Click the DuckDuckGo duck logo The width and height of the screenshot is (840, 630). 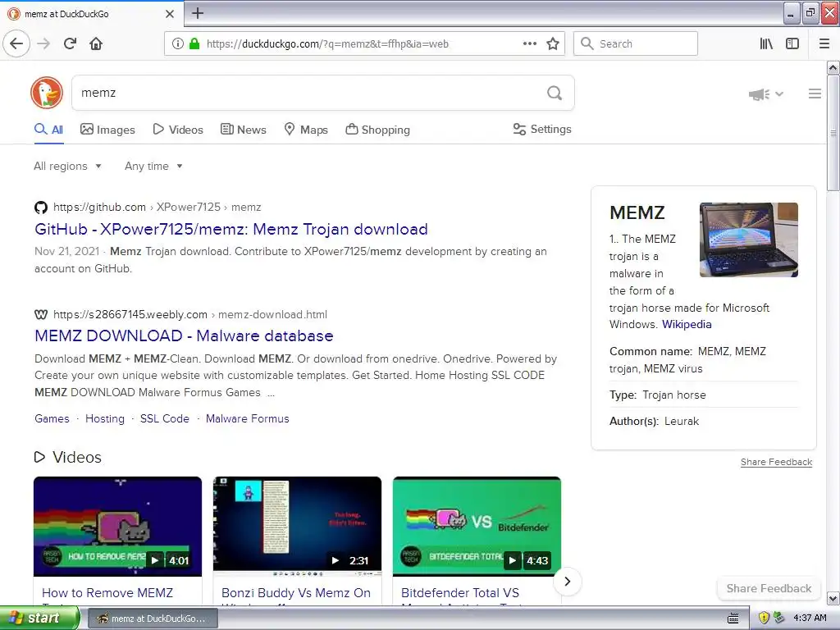click(x=47, y=93)
